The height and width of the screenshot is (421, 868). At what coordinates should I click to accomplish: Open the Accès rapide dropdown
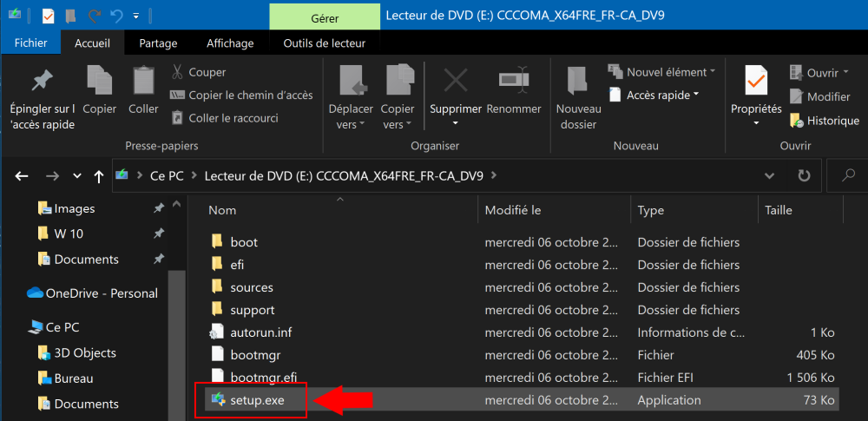657,95
